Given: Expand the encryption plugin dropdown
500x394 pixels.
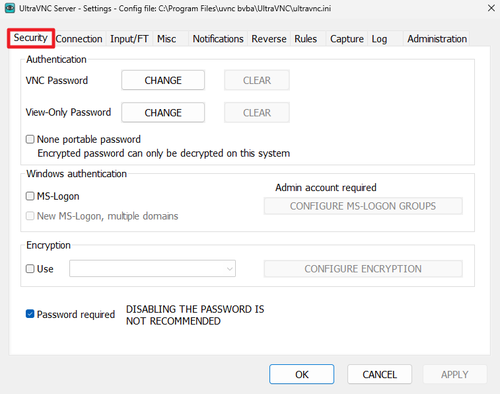Looking at the screenshot, I should 152,269.
